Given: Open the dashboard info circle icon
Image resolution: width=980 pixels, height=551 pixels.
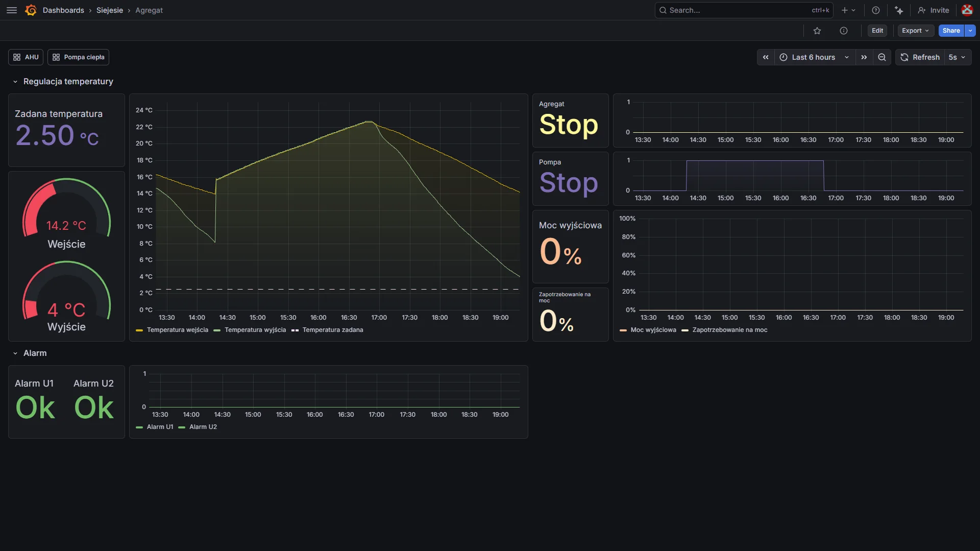Looking at the screenshot, I should [x=844, y=31].
